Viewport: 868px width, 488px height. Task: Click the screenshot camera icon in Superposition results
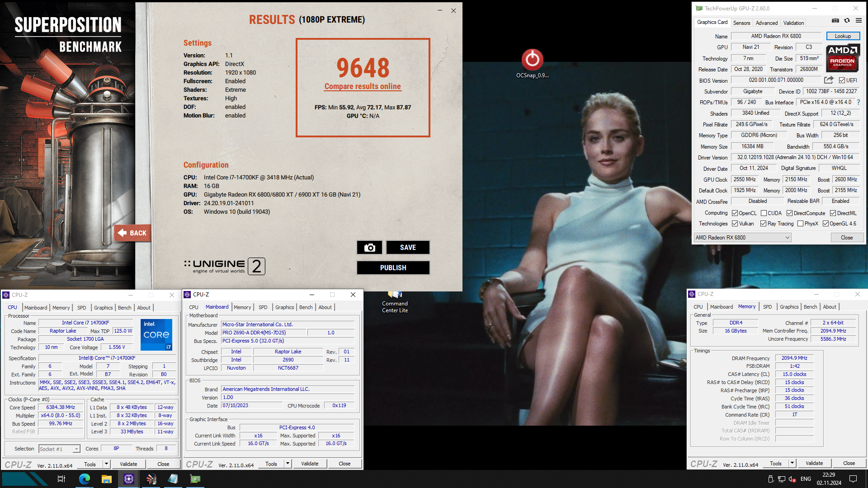click(x=369, y=248)
